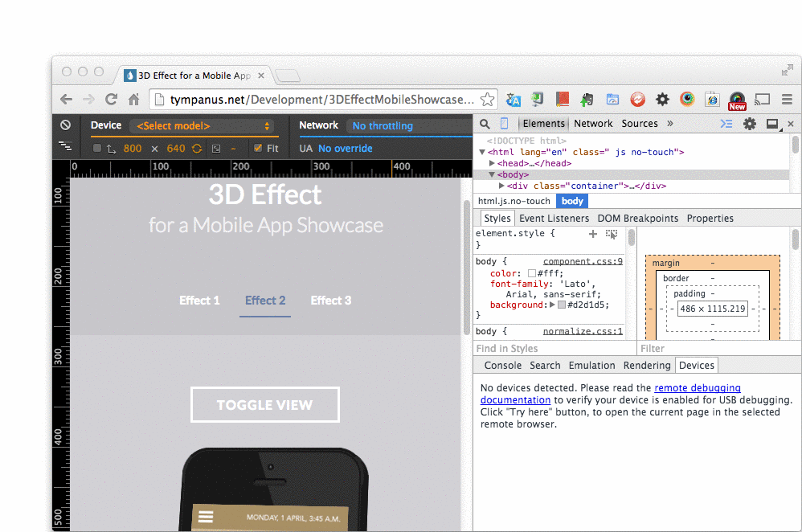Screen dimensions: 802x532
Task: Open the Event Listeners tab
Action: pos(554,219)
